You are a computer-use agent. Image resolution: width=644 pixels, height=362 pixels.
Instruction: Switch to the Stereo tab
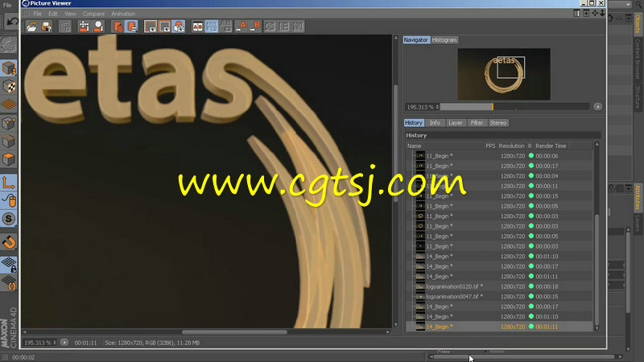[x=498, y=123]
